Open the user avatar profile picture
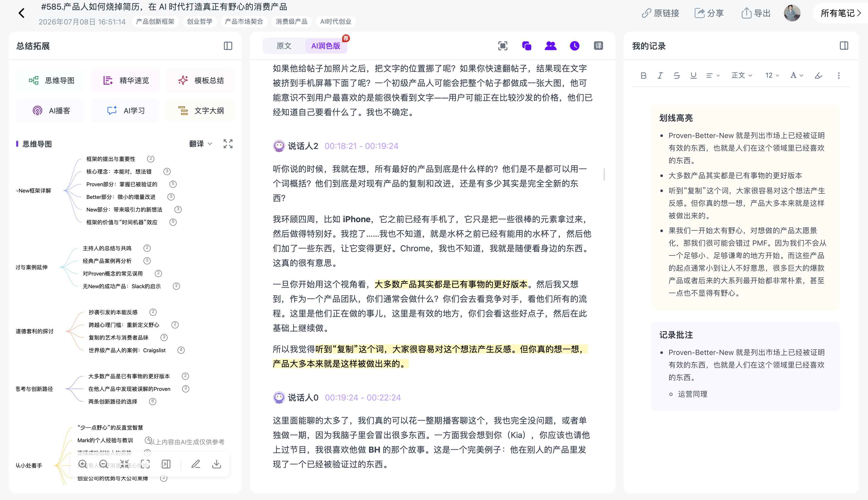 coord(792,13)
